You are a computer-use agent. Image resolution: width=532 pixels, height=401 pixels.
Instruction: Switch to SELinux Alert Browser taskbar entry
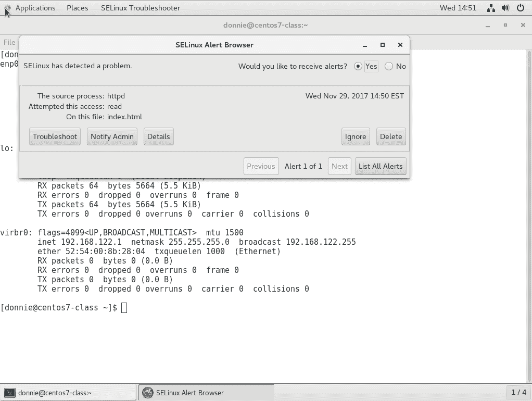[206, 393]
